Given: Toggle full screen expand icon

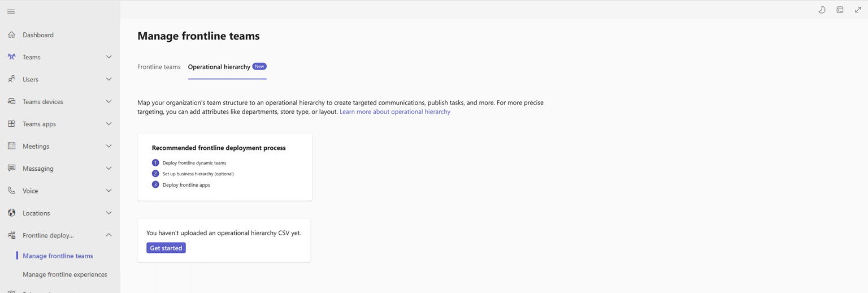Looking at the screenshot, I should click(858, 10).
